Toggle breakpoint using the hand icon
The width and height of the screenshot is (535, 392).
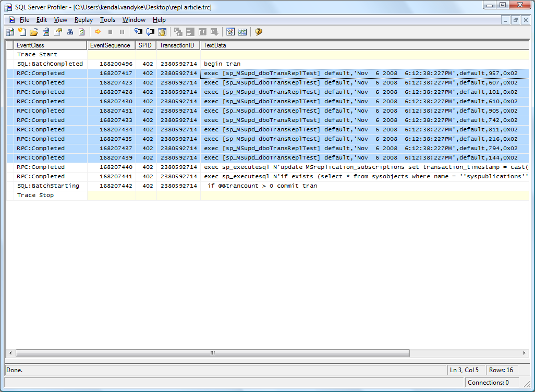pos(162,32)
